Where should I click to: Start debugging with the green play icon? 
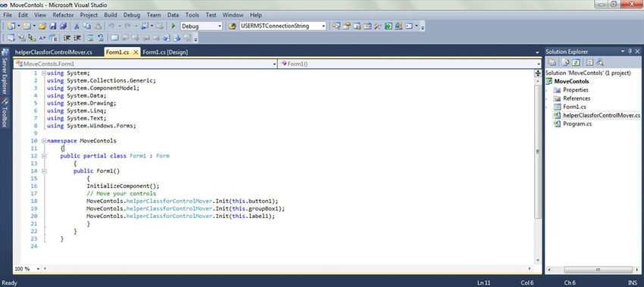(174, 26)
